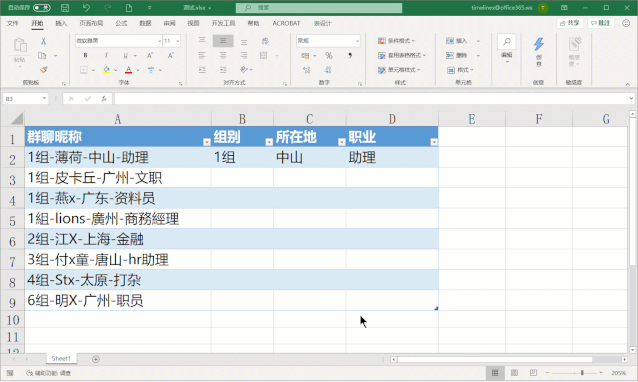This screenshot has width=638, height=382.
Task: Open filter dropdown on 所在地 header
Action: pyautogui.click(x=342, y=142)
